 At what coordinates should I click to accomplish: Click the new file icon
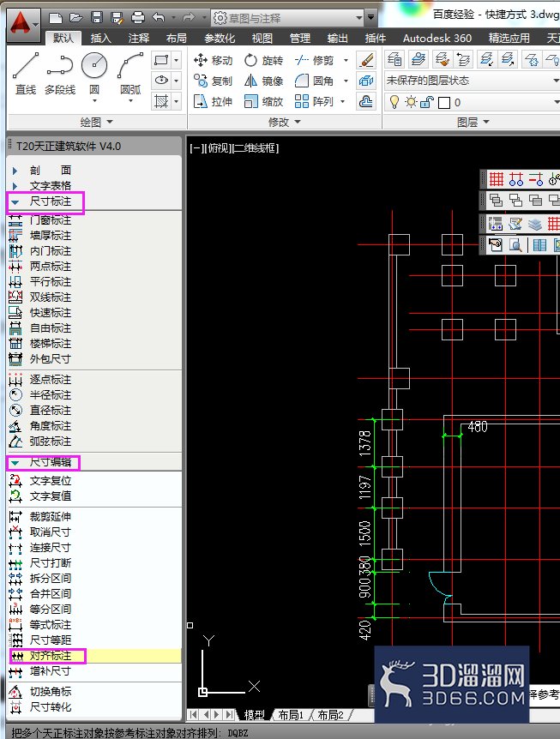pos(56,18)
